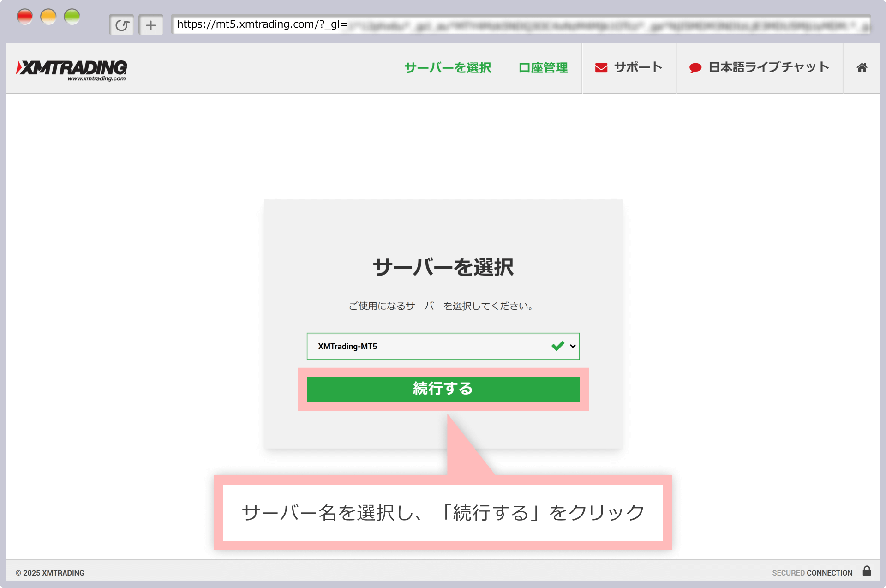The width and height of the screenshot is (886, 588).
Task: Click the home icon in header
Action: 862,67
